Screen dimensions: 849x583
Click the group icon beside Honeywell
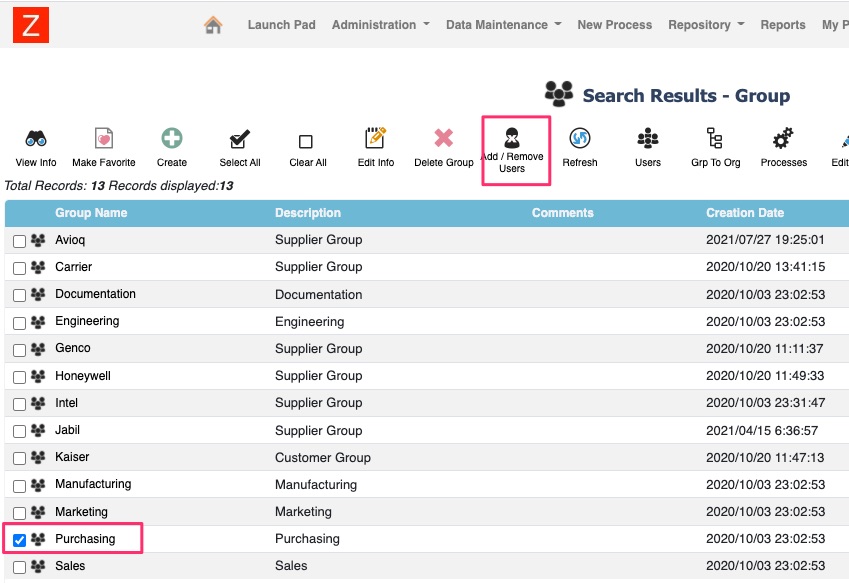click(x=38, y=376)
